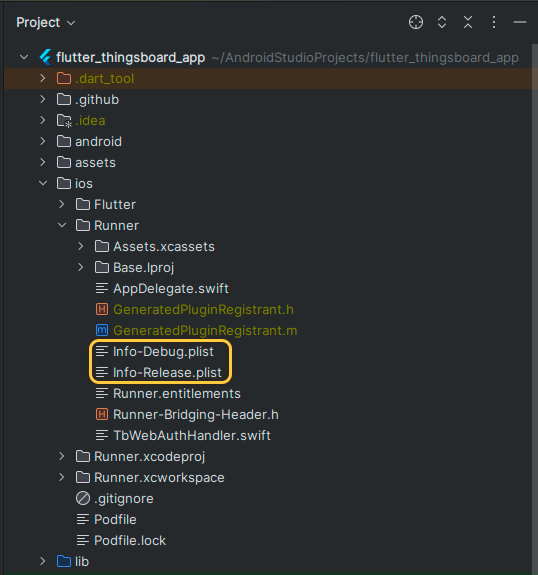The width and height of the screenshot is (538, 575).
Task: Collapse the Runner folder chevron
Action: 62,225
